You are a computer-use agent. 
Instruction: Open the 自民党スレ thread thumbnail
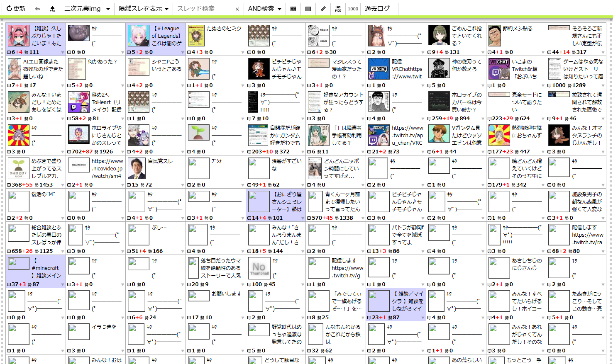click(137, 168)
